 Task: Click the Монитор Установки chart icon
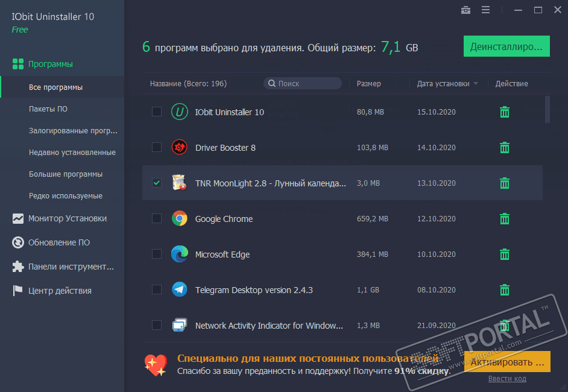point(17,218)
